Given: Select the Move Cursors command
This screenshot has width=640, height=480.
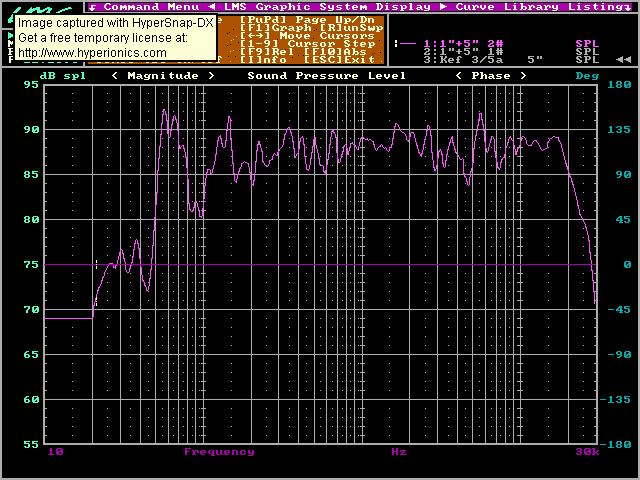Looking at the screenshot, I should [307, 36].
